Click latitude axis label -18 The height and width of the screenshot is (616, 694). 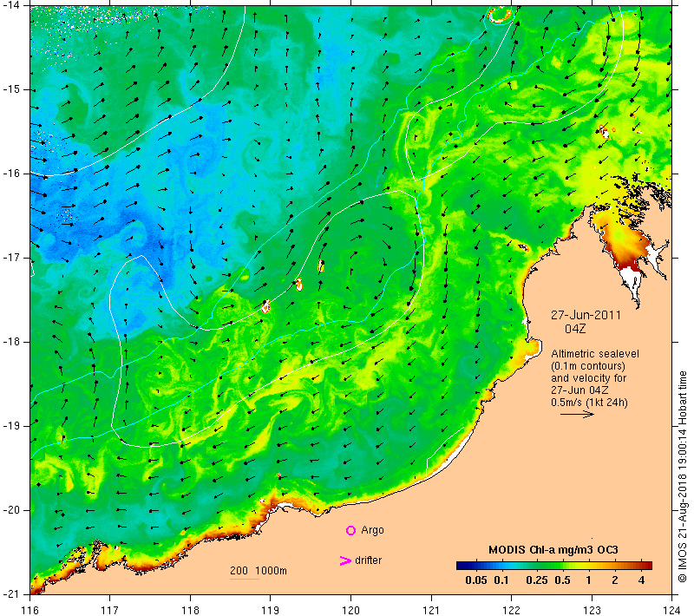click(10, 342)
